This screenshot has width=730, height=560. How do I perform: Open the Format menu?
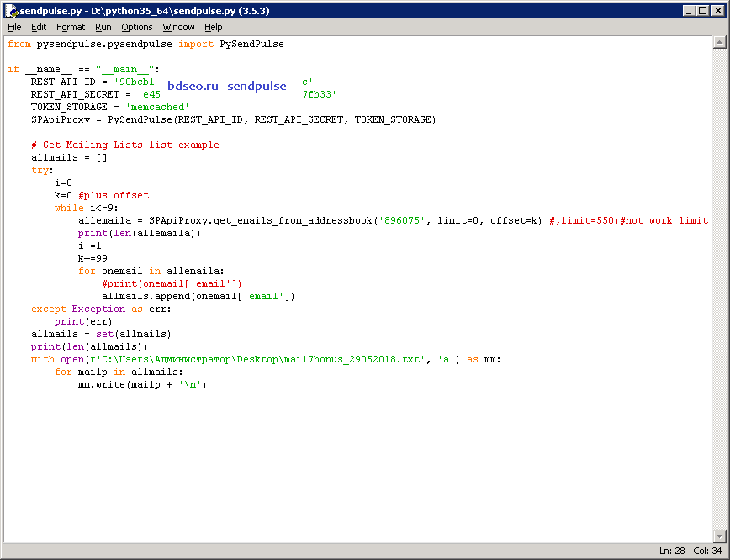point(71,27)
